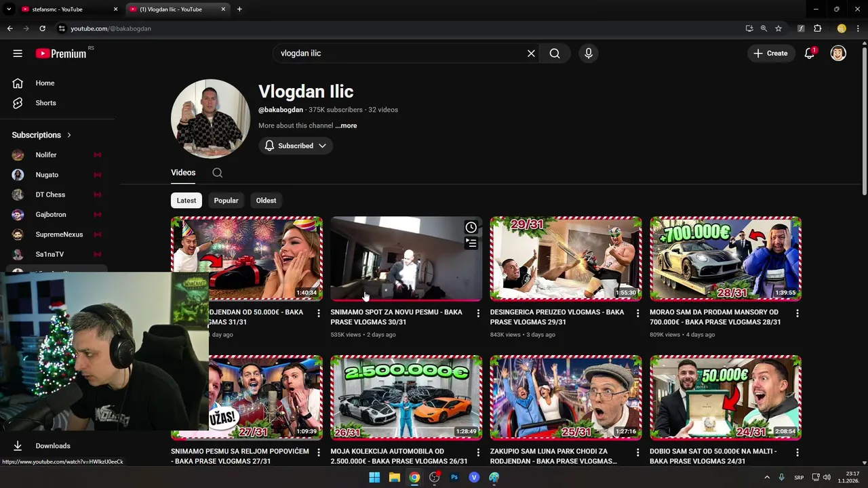Select the Vlogdan Ilic browser tab

click(x=178, y=9)
